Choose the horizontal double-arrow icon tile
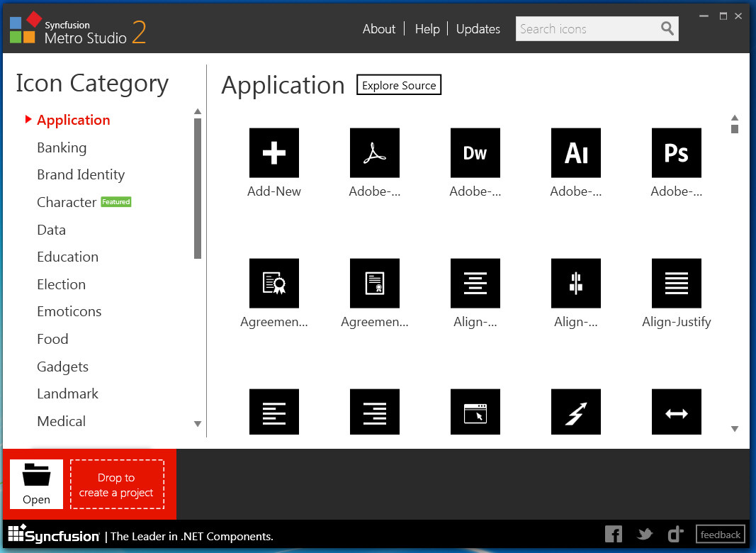 (x=677, y=412)
